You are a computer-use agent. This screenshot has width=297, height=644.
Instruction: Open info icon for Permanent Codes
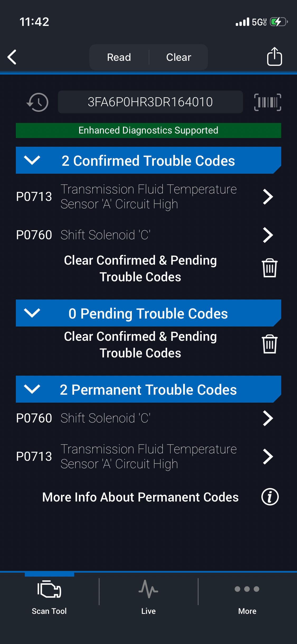[270, 497]
